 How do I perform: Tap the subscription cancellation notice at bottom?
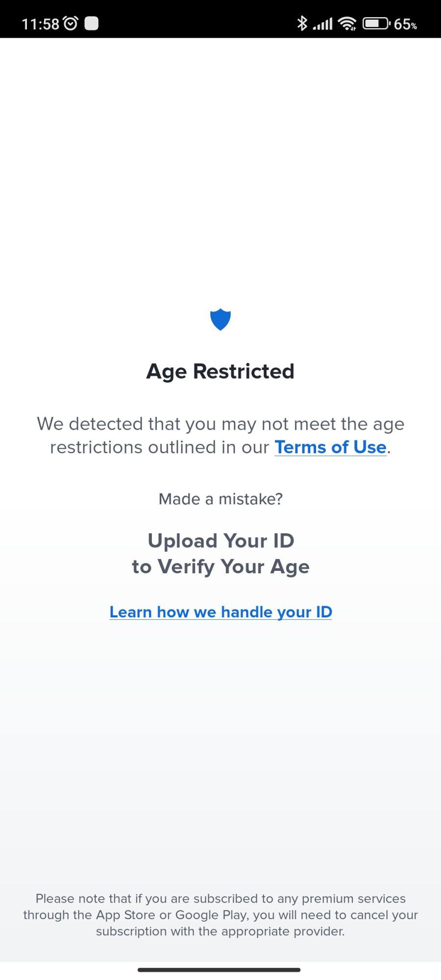[220, 915]
